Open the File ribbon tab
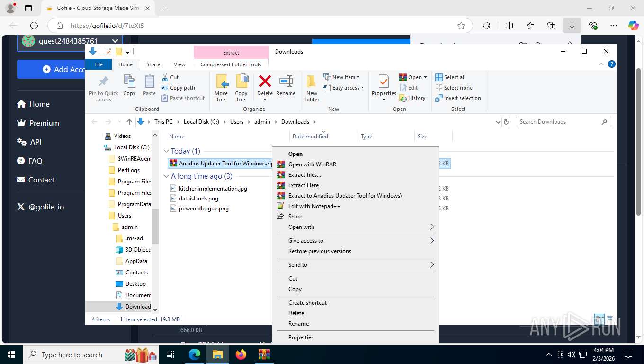 pos(98,64)
